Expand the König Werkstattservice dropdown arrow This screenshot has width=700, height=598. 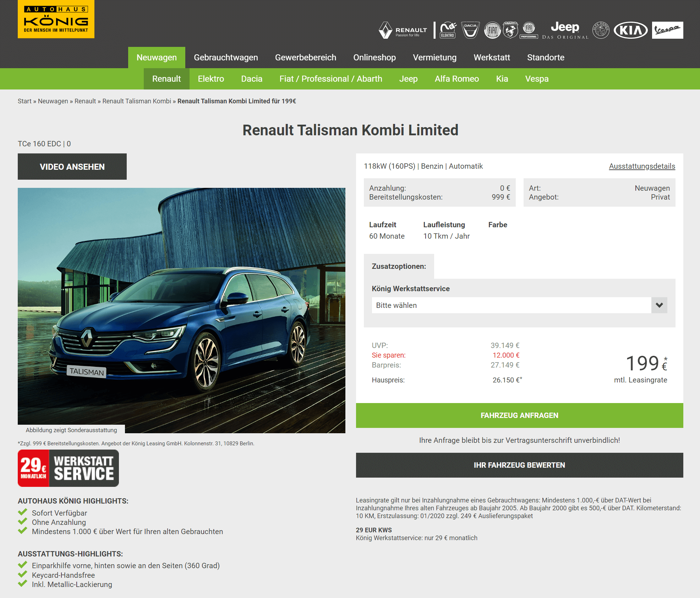(x=659, y=305)
